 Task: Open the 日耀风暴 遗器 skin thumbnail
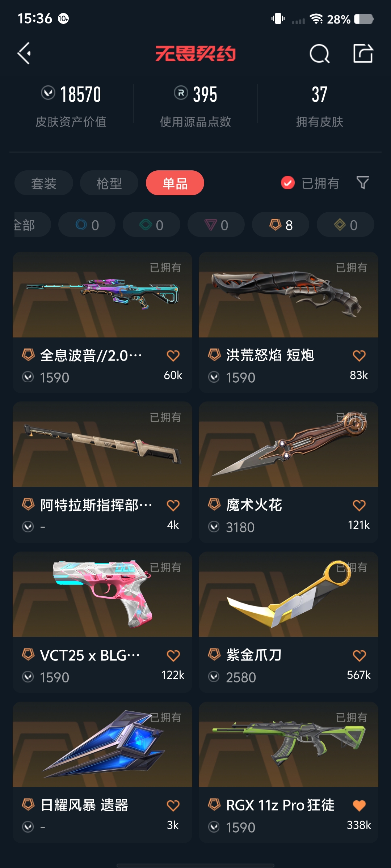pyautogui.click(x=102, y=744)
